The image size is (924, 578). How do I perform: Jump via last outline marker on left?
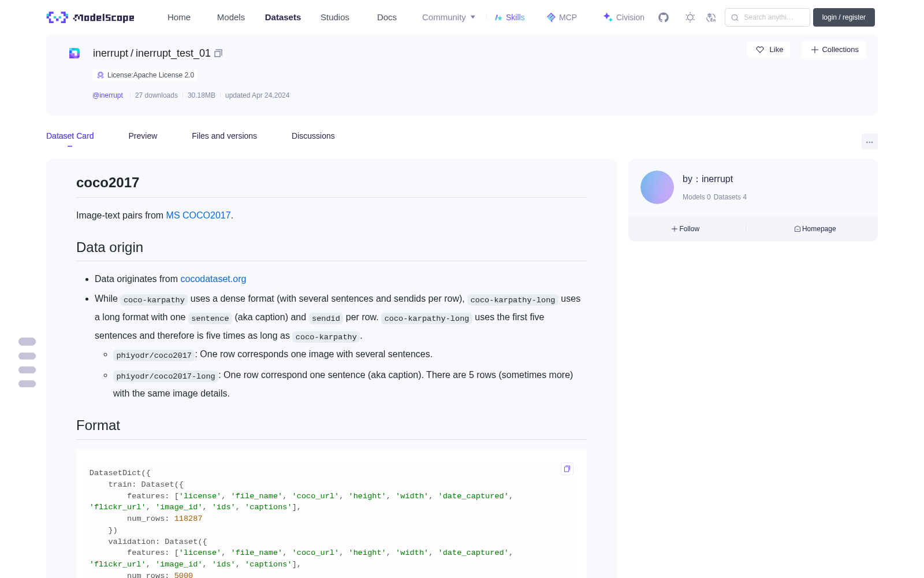[27, 384]
